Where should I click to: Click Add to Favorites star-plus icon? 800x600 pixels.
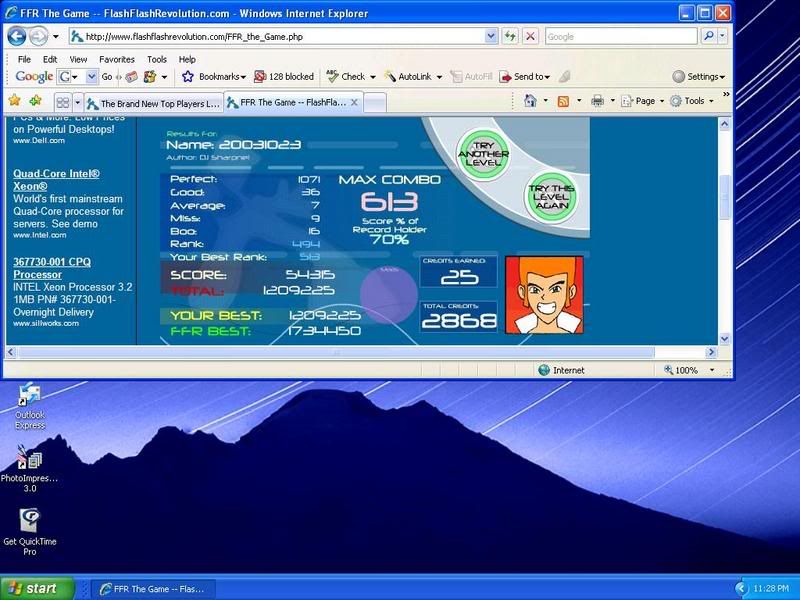coord(35,101)
